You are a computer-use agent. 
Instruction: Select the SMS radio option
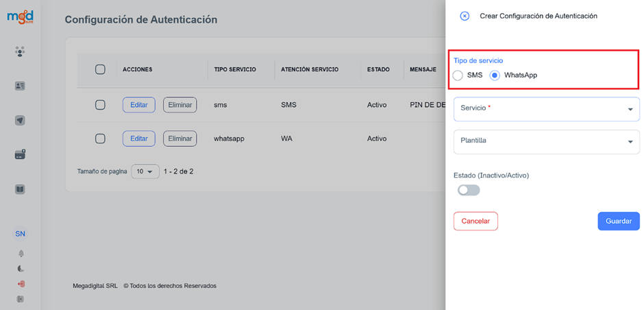(x=458, y=75)
